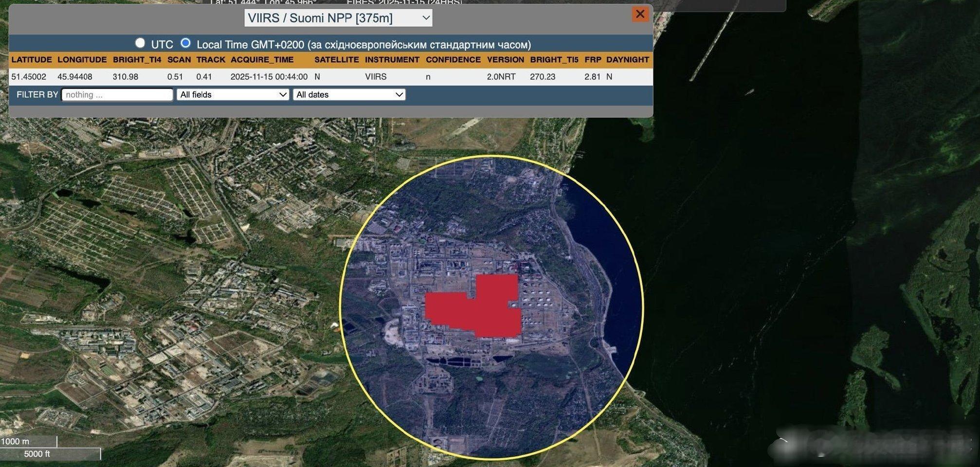This screenshot has width=980, height=467.
Task: Sort table by LATITUDE column header
Action: [32, 60]
